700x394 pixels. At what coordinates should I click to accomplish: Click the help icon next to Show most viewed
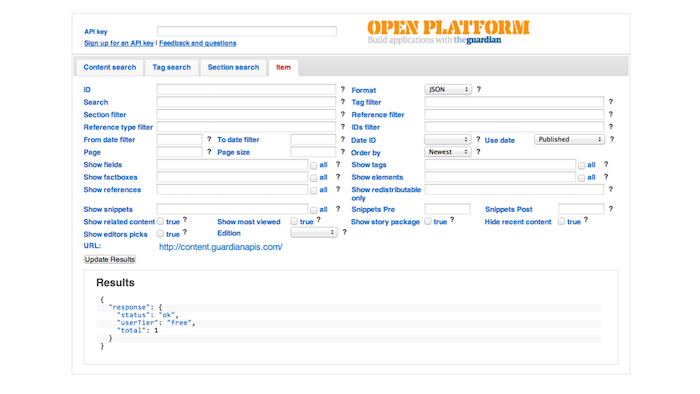tap(319, 220)
